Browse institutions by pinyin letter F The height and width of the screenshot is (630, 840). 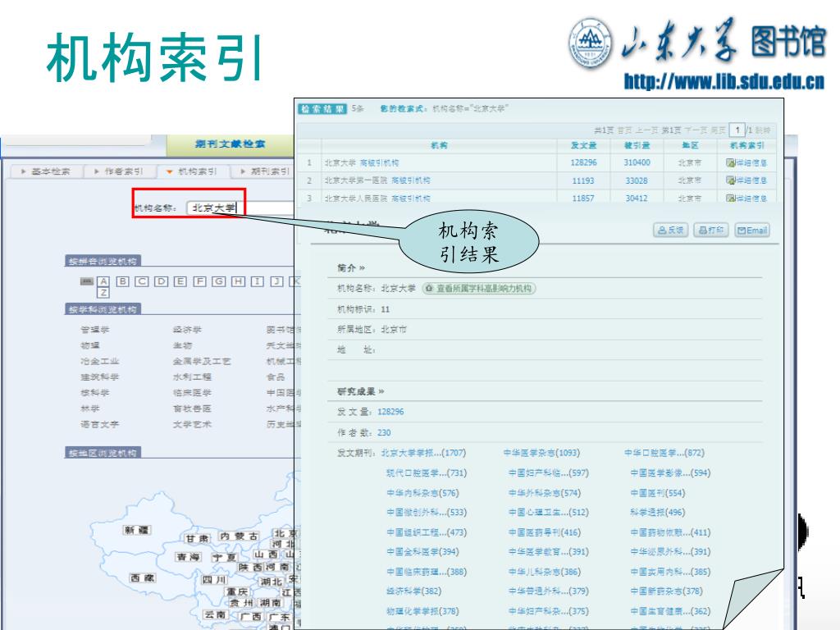tap(200, 281)
